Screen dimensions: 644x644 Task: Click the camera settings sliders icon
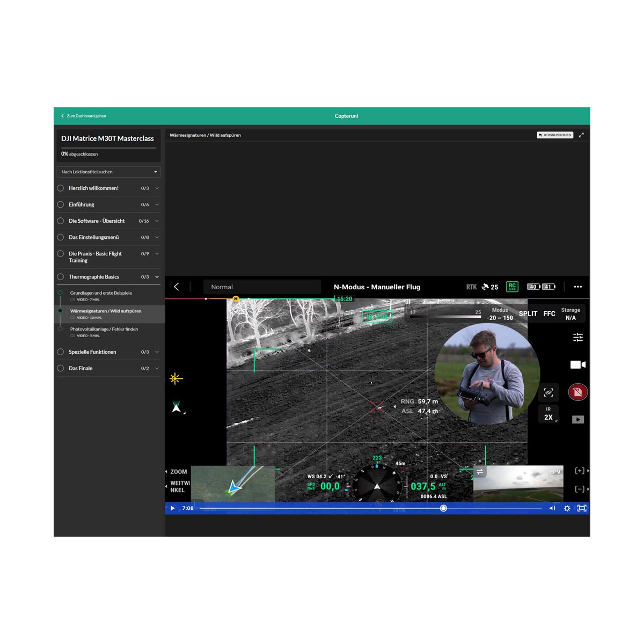pos(577,337)
